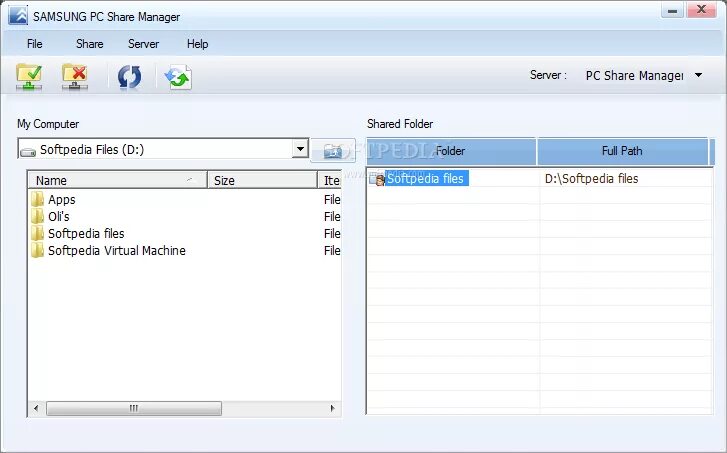Click the Folder column header
The height and width of the screenshot is (453, 727).
coord(451,151)
